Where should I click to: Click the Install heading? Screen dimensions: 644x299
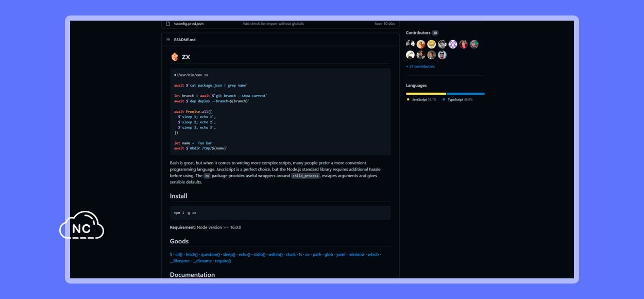pyautogui.click(x=179, y=196)
